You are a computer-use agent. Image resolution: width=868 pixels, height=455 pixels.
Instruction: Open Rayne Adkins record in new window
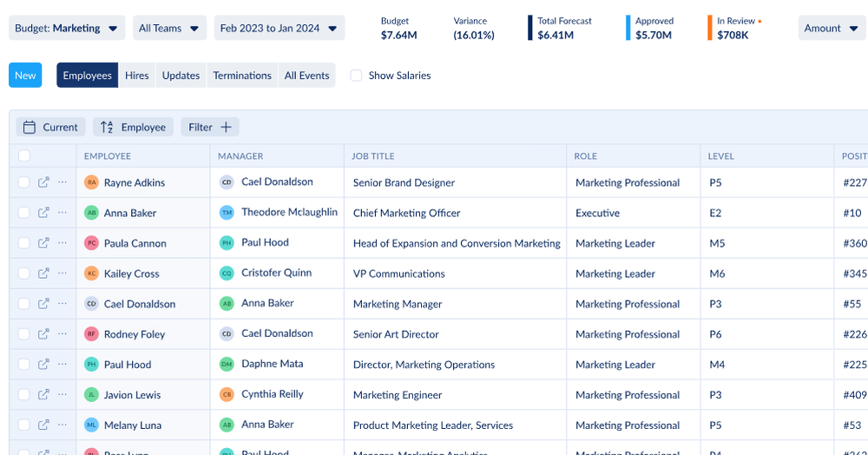(x=43, y=182)
